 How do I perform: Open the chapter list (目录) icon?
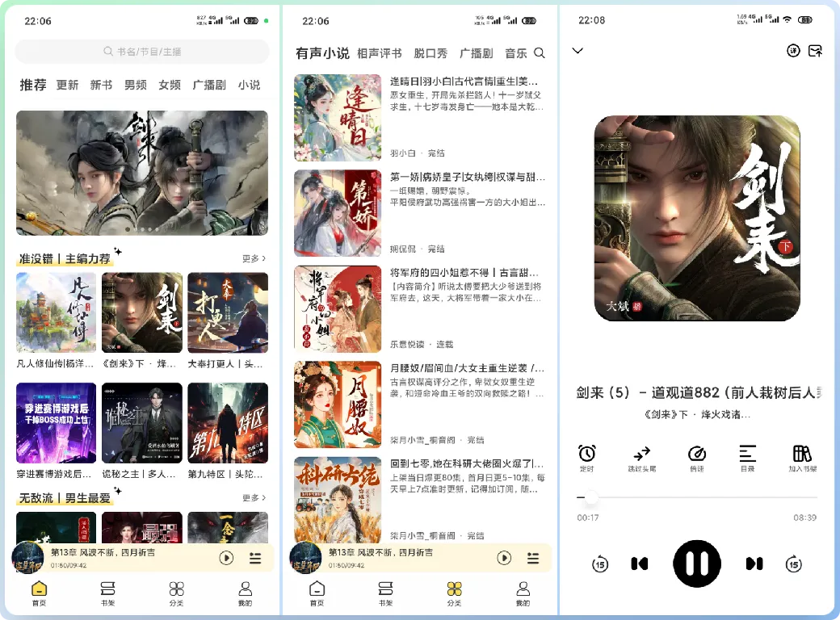pyautogui.click(x=747, y=454)
